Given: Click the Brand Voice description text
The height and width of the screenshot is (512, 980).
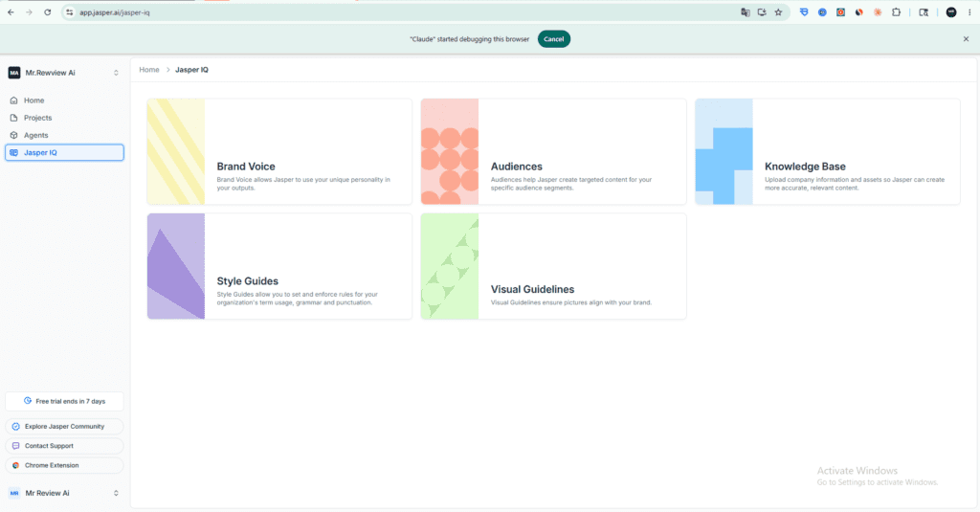Looking at the screenshot, I should (x=303, y=184).
